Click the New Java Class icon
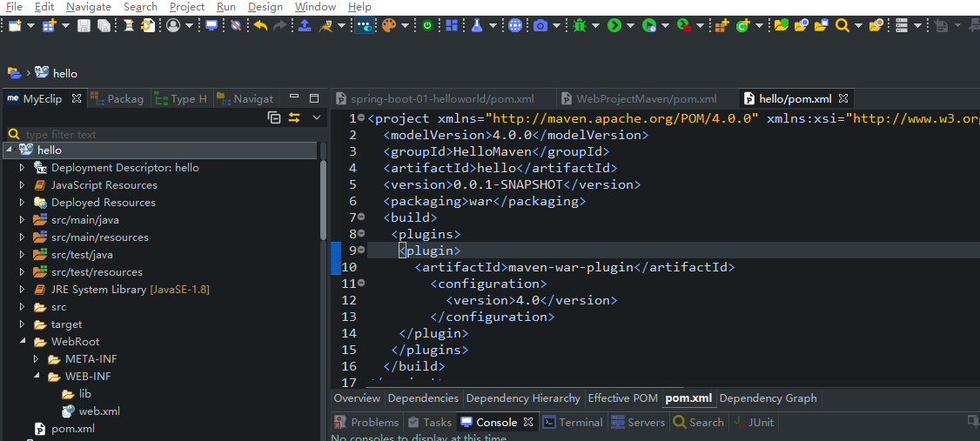The width and height of the screenshot is (980, 441). pyautogui.click(x=742, y=25)
